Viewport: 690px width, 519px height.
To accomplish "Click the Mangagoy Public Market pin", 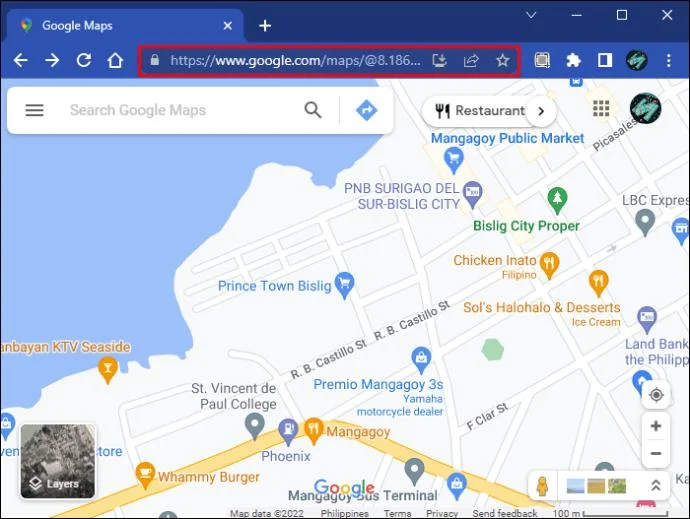I will coord(454,160).
